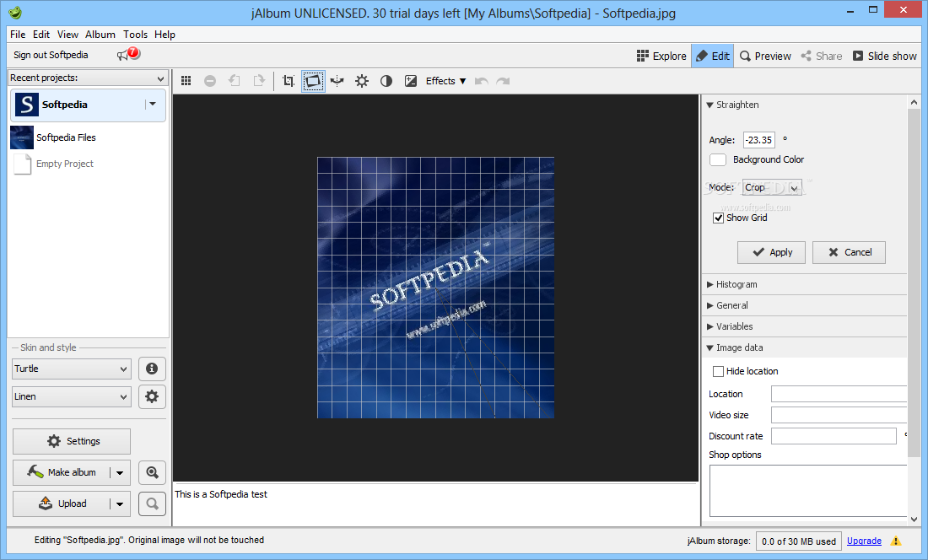
Task: Rotate image right icon
Action: click(259, 80)
